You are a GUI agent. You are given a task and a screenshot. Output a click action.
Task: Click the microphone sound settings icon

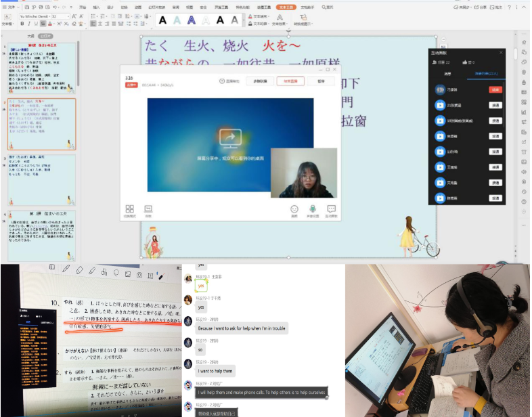[x=313, y=210]
